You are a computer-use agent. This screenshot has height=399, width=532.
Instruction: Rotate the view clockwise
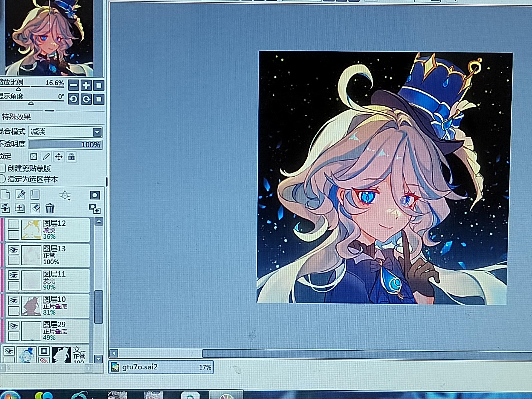(x=86, y=99)
